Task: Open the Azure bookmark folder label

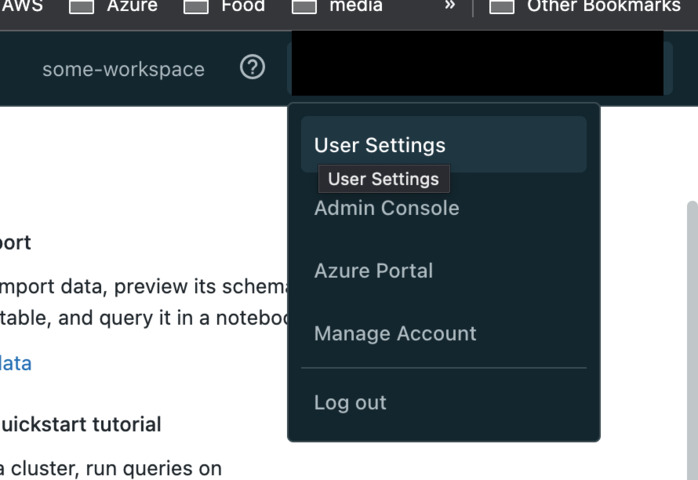Action: [x=132, y=6]
